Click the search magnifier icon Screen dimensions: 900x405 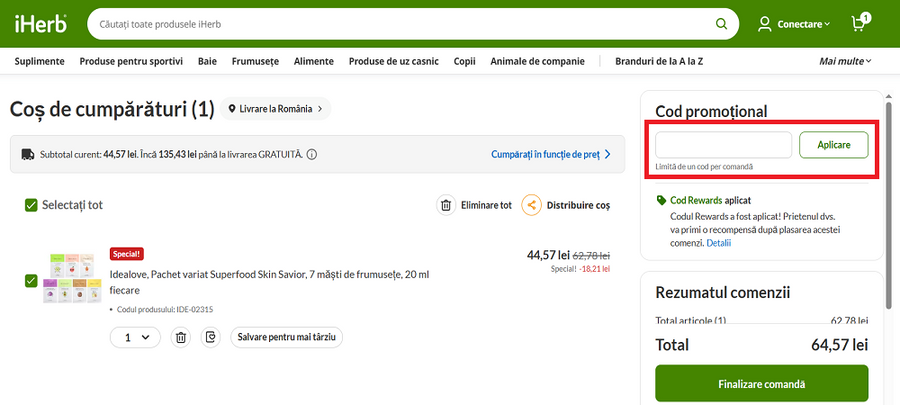click(721, 24)
